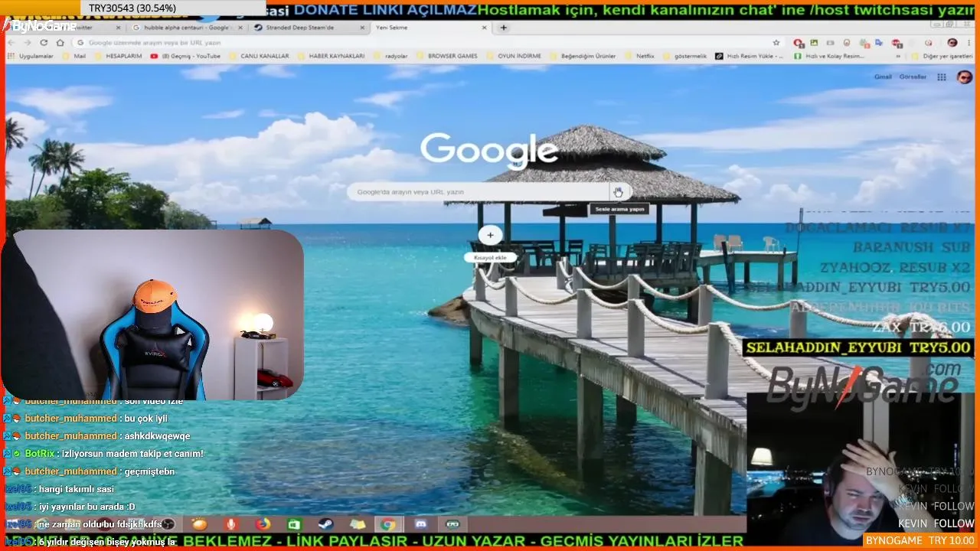This screenshot has height=551, width=980.
Task: Click the red microphone taskbar icon
Action: click(x=230, y=524)
